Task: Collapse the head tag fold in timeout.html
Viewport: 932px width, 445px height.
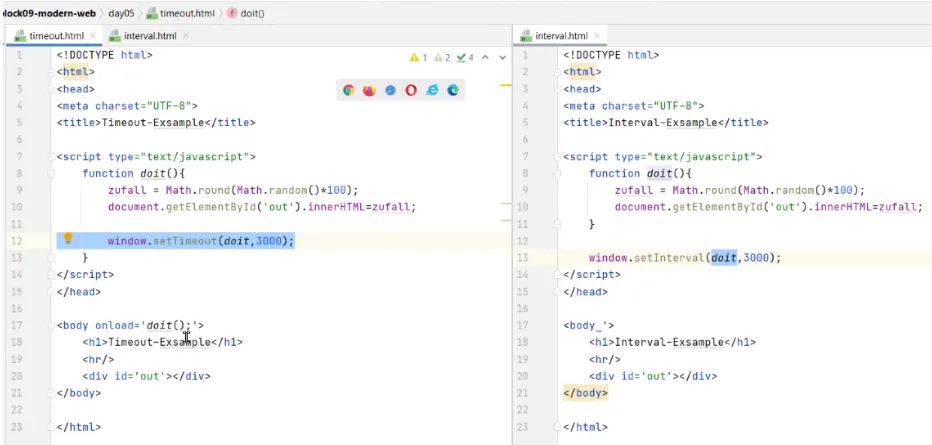Action: [51, 89]
